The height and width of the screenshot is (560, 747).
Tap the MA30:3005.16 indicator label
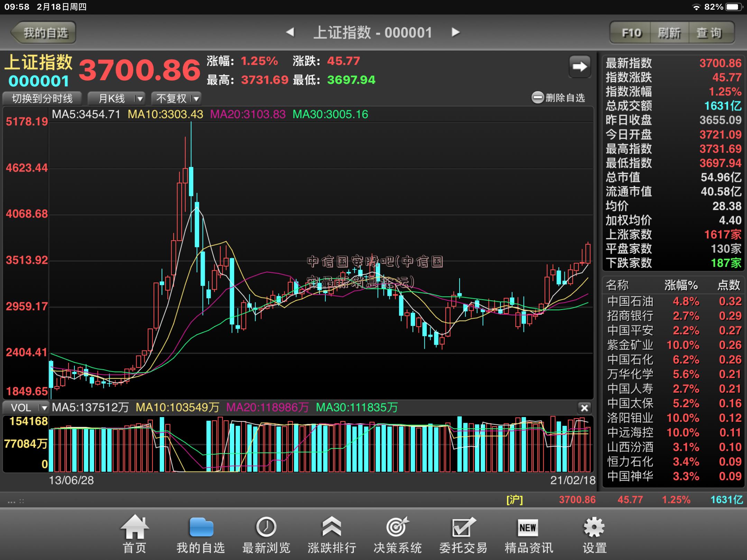tap(330, 114)
